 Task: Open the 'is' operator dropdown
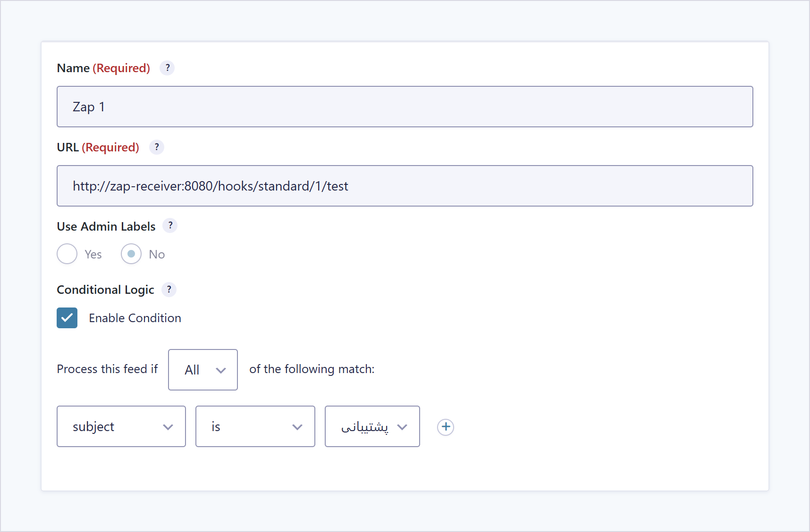coord(255,426)
